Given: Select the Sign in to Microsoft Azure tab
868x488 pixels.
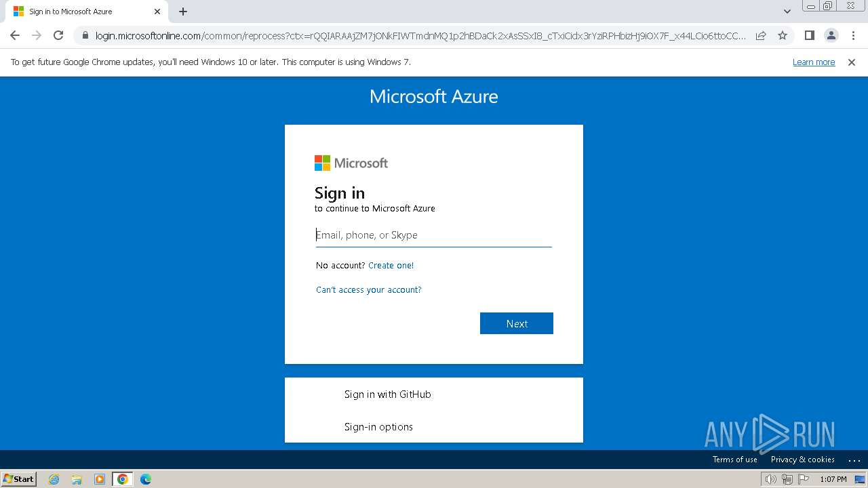Looking at the screenshot, I should [85, 12].
